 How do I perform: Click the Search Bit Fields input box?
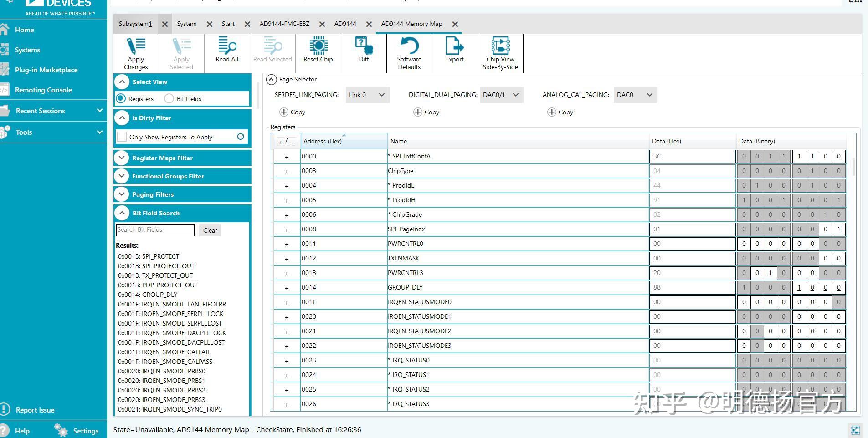pyautogui.click(x=155, y=230)
